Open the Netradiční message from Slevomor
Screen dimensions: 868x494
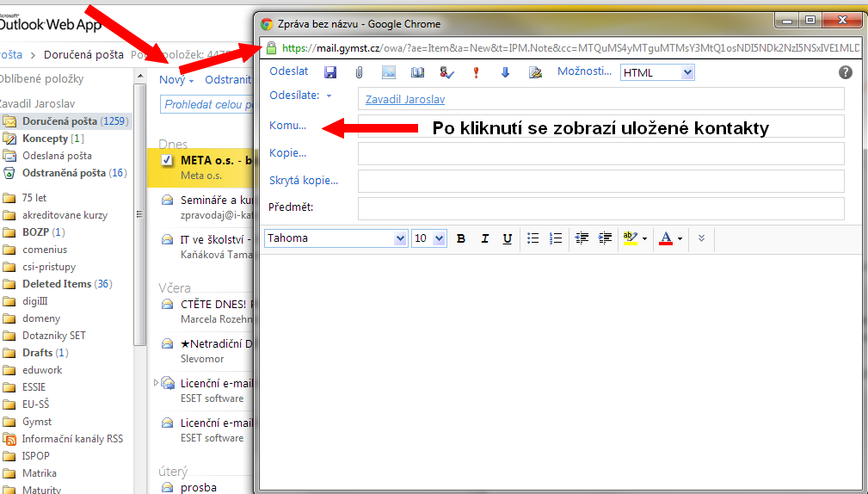[x=201, y=350]
